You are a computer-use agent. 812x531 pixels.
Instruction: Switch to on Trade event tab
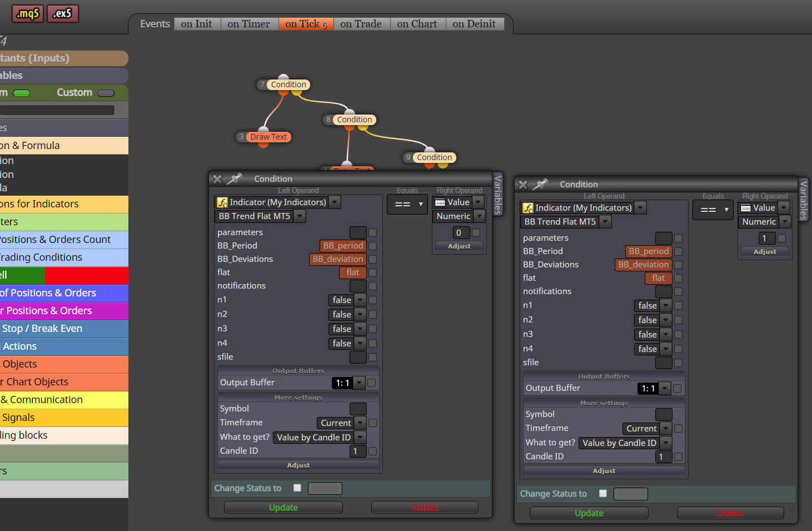pyautogui.click(x=361, y=24)
